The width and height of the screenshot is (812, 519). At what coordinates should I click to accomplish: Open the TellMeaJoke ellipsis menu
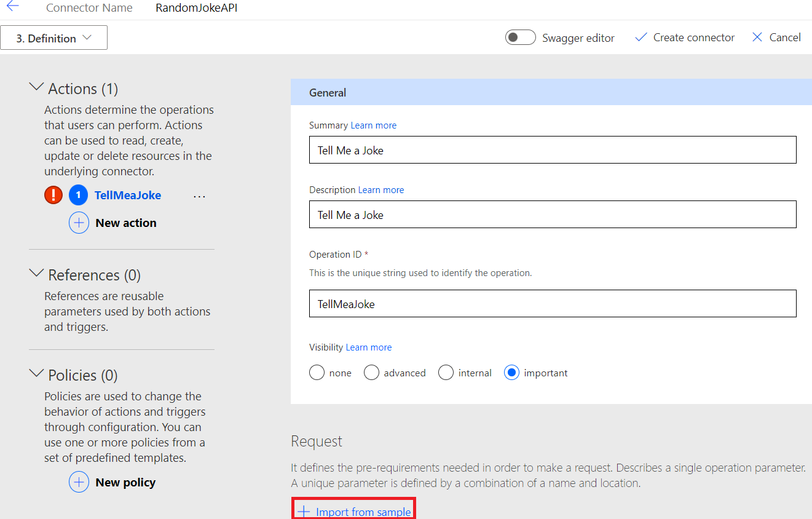point(199,196)
